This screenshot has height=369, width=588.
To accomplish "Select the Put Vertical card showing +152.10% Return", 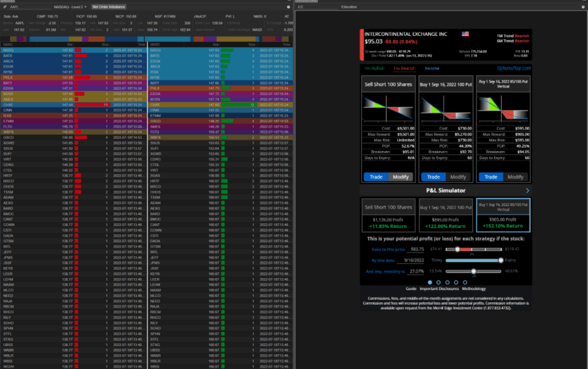I will [x=503, y=215].
